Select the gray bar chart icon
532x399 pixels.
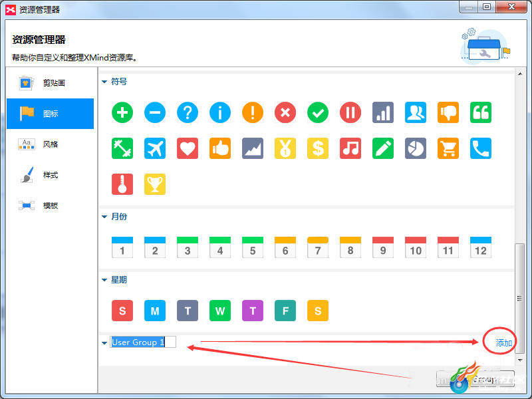[383, 112]
